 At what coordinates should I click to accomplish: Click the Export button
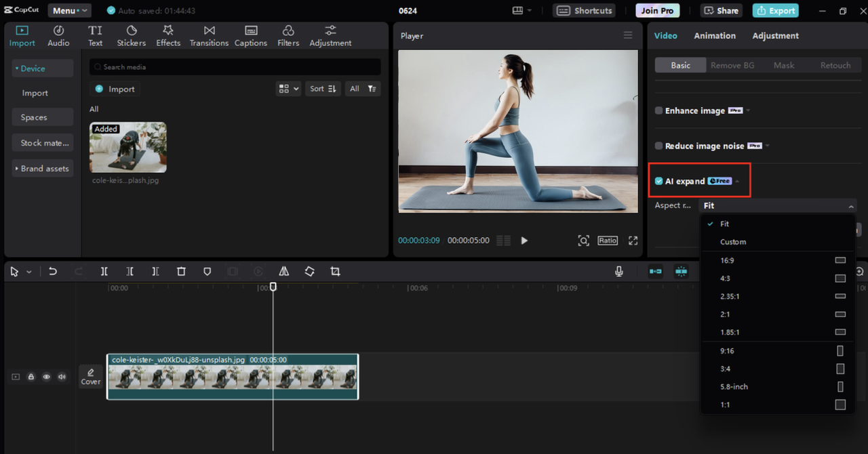[x=775, y=11]
